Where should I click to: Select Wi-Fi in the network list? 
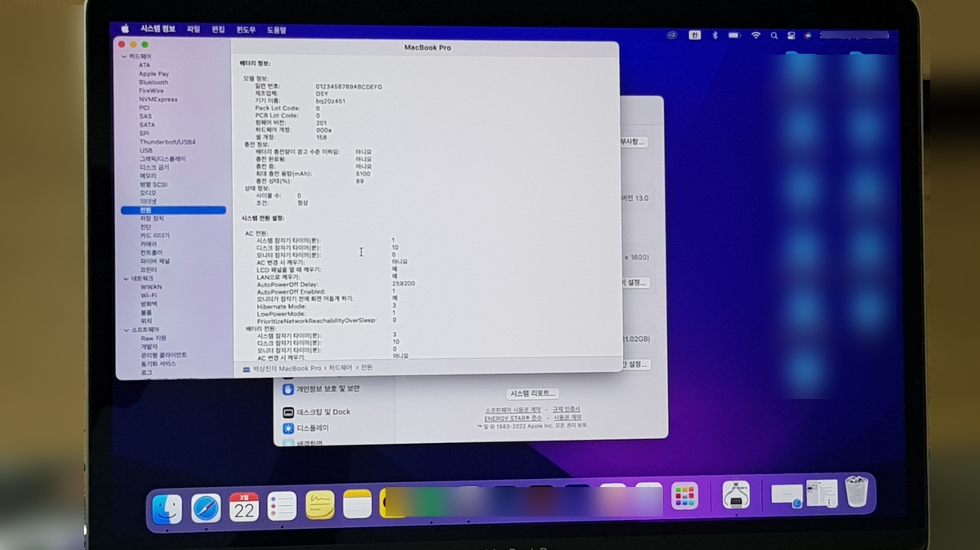tap(149, 295)
